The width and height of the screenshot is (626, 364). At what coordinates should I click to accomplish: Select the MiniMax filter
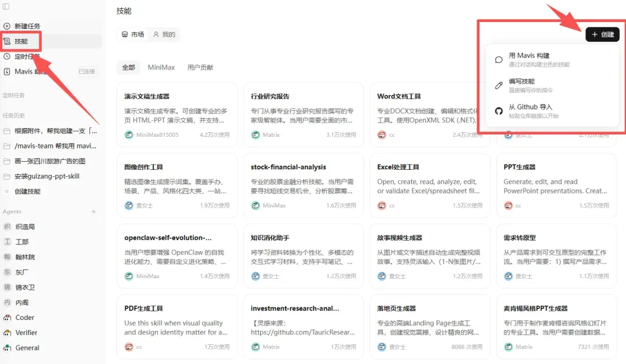(x=161, y=67)
